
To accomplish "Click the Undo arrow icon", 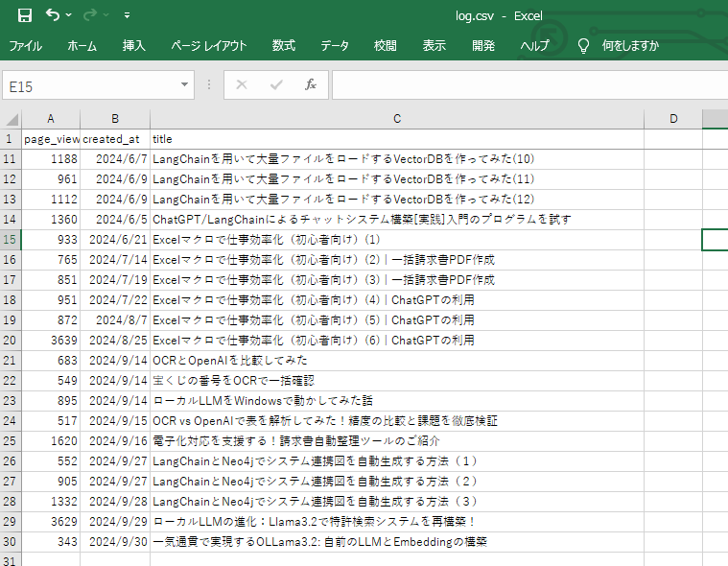I will pyautogui.click(x=53, y=14).
